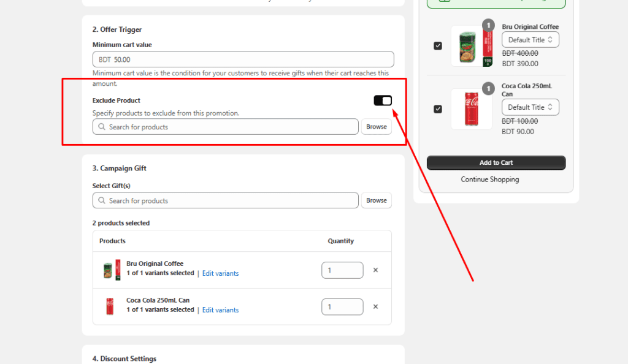Screen dimensions: 628x364
Task: Open Coca Cola variant Default Title dropdown
Action: click(530, 107)
